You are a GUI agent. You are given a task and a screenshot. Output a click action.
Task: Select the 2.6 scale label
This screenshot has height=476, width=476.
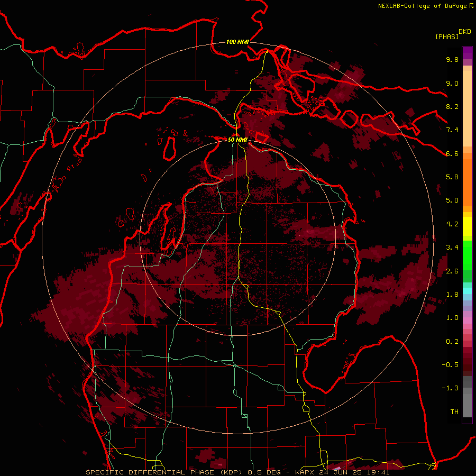pos(452,271)
